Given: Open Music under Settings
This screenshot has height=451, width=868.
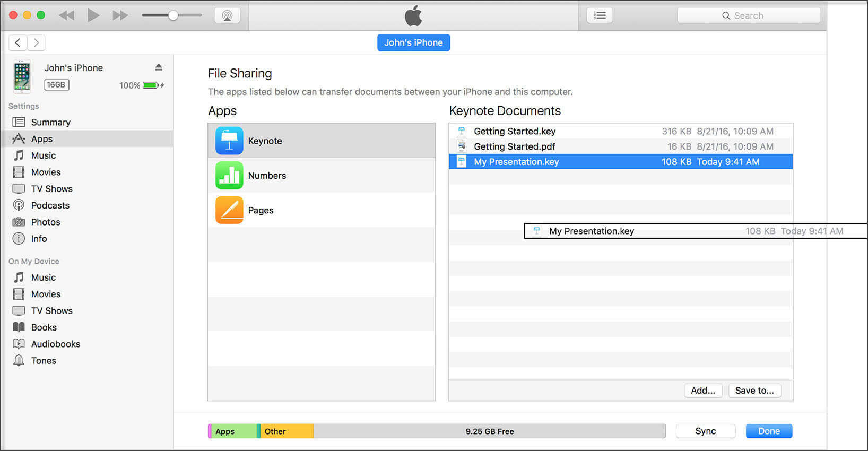Looking at the screenshot, I should [x=87, y=155].
